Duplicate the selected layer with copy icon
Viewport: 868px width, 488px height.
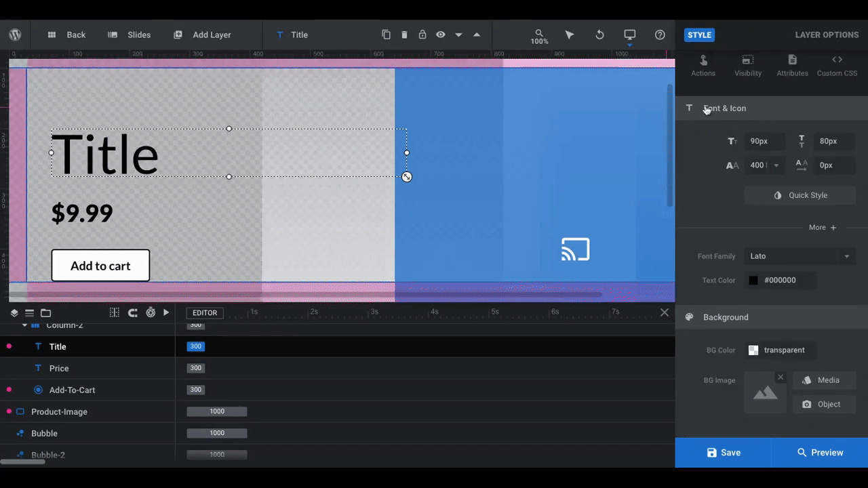(386, 35)
